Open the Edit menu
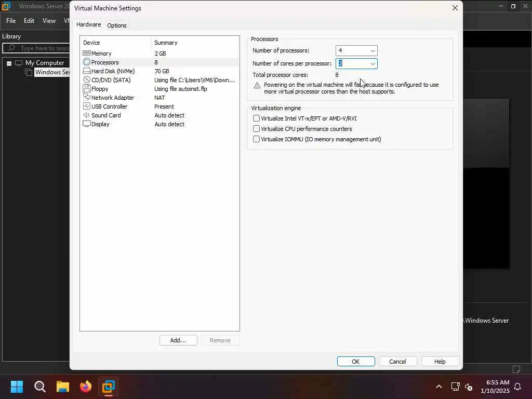The height and width of the screenshot is (399, 532). pyautogui.click(x=29, y=21)
